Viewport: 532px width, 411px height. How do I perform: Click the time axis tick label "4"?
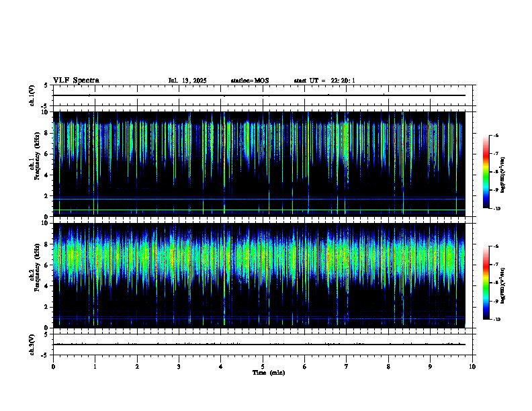pyautogui.click(x=221, y=367)
